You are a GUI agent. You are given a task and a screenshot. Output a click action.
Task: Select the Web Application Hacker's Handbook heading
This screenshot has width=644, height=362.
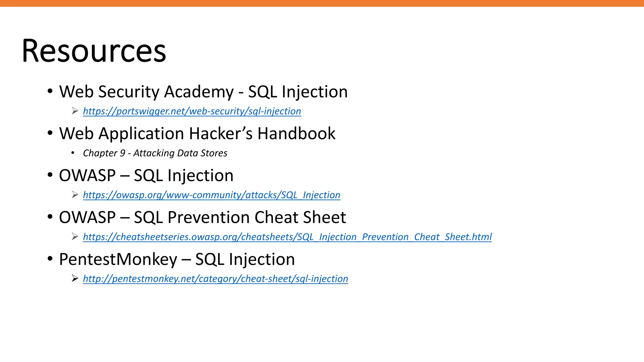tap(197, 134)
